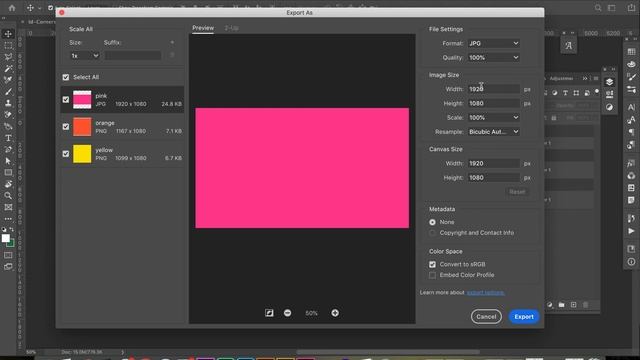Image resolution: width=640 pixels, height=360 pixels.
Task: Uncheck the orange asset checkbox
Action: point(66,127)
